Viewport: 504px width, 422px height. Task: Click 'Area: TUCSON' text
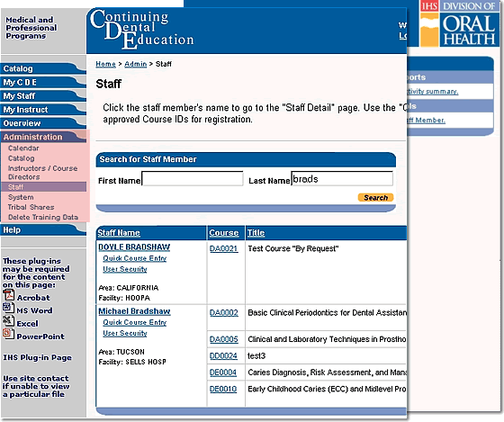pyautogui.click(x=121, y=352)
